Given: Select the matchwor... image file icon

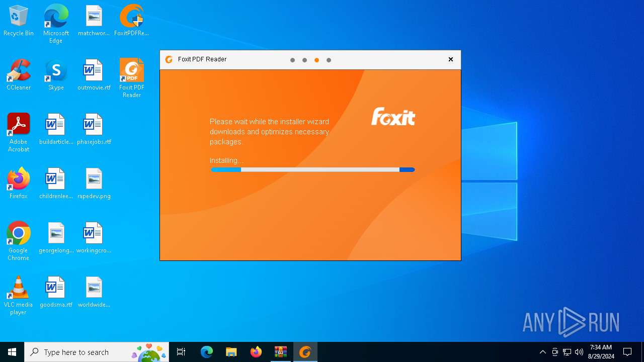Looking at the screenshot, I should coord(94,21).
